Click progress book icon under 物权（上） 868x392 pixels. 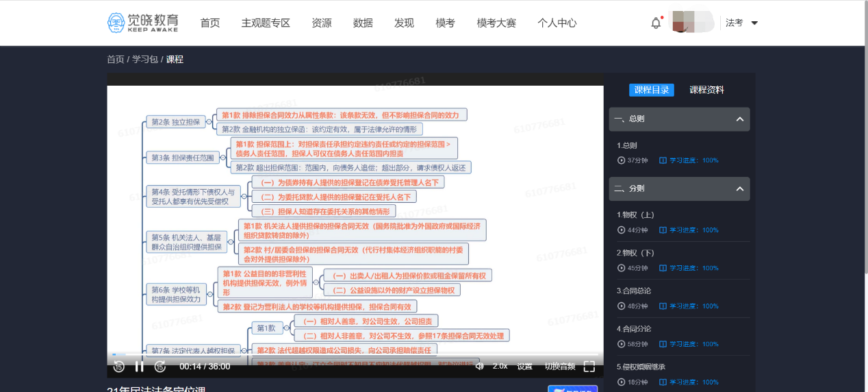663,230
